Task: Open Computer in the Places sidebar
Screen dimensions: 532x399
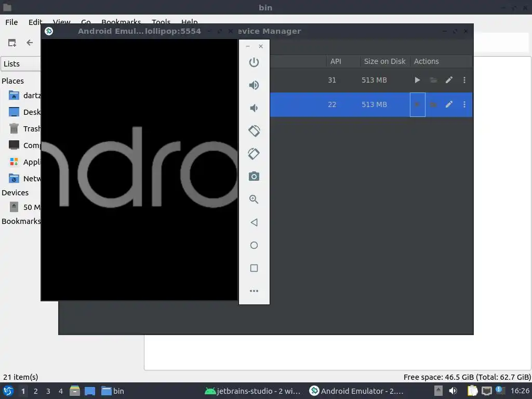Action: coord(24,145)
